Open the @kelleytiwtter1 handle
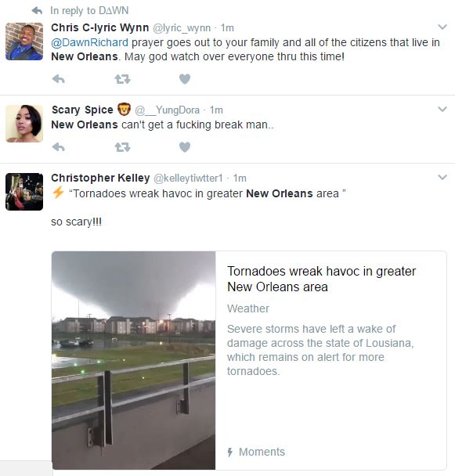 tap(188, 178)
